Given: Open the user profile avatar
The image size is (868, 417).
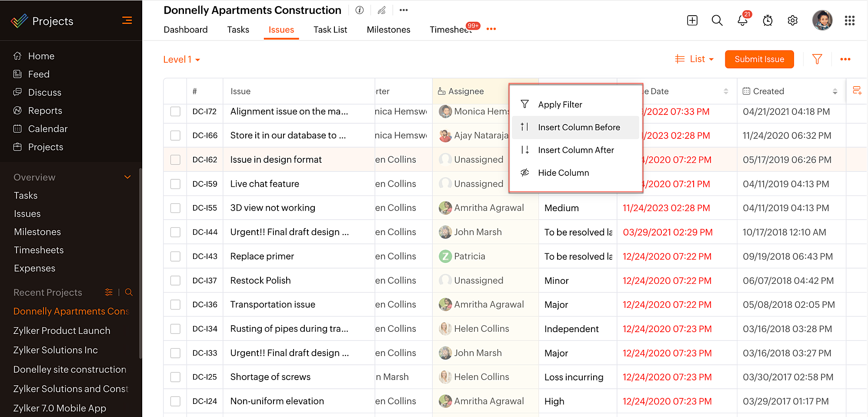Looking at the screenshot, I should [822, 20].
